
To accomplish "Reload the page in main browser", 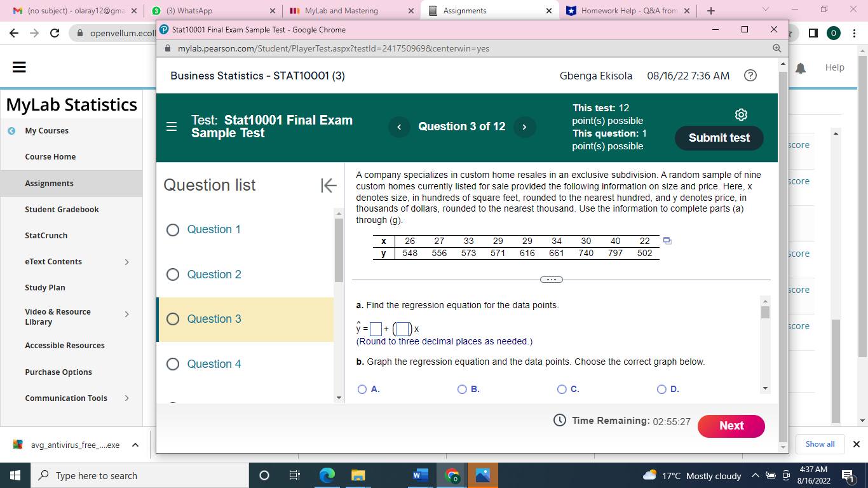I will [x=55, y=33].
